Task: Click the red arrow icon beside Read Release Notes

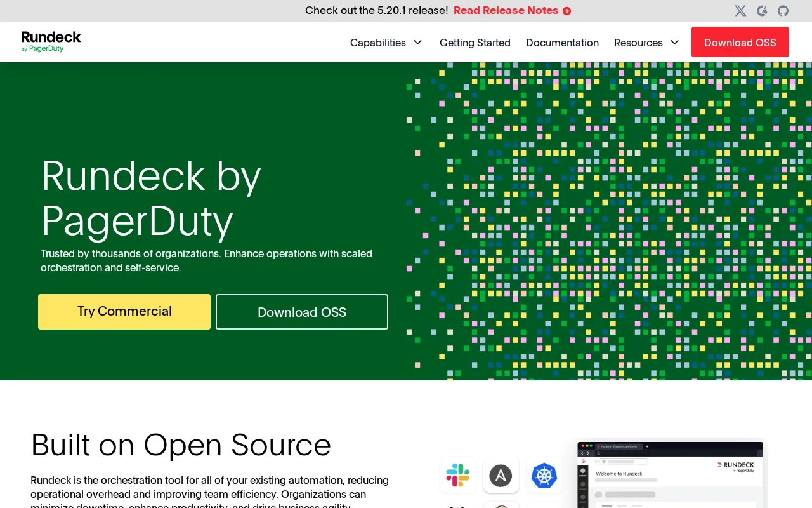Action: (x=566, y=11)
